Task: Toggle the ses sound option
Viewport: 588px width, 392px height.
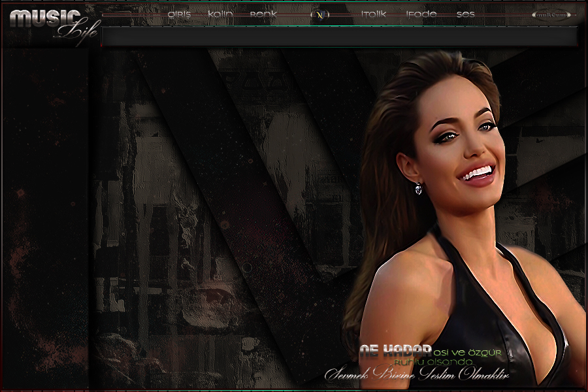Action: (465, 14)
